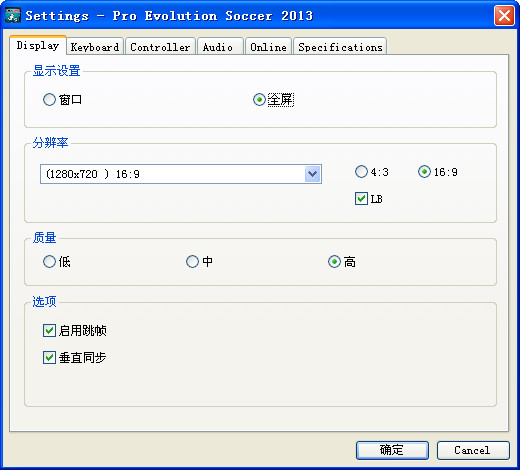The width and height of the screenshot is (520, 470).
Task: Expand the resolution dropdown arrow
Action: pyautogui.click(x=312, y=174)
